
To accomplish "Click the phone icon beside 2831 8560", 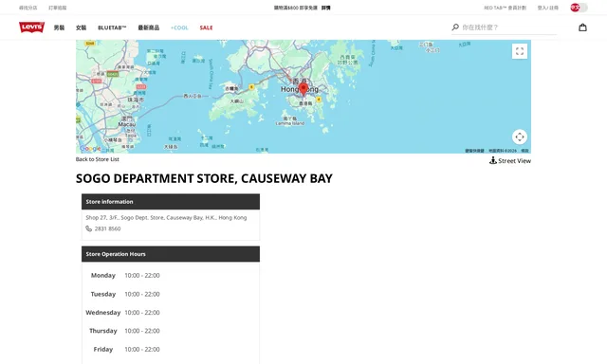I will point(88,228).
